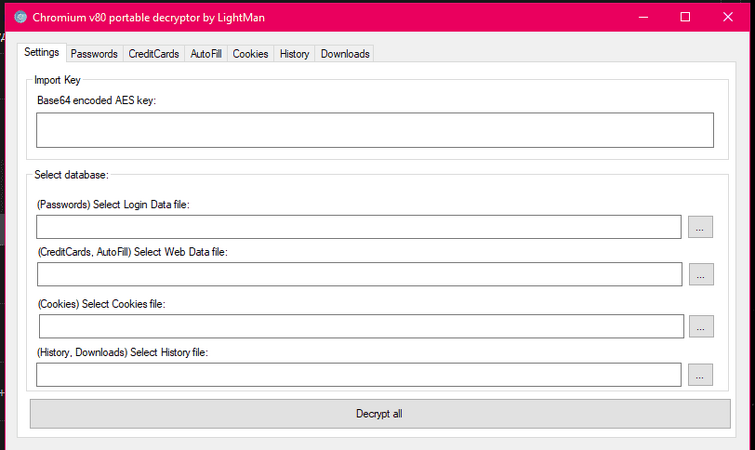Switch to the Settings tab

41,52
